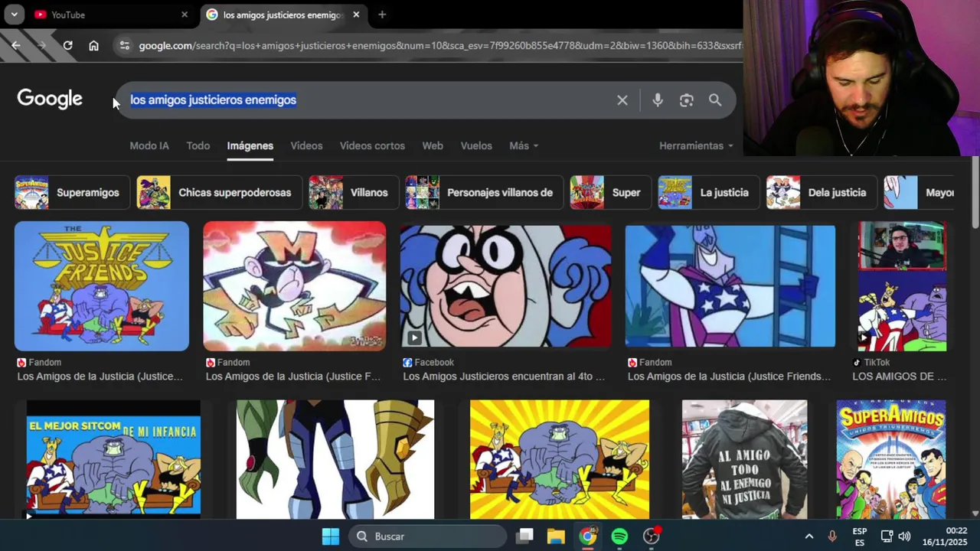
Task: Go to the Google logo homepage
Action: pyautogui.click(x=50, y=99)
